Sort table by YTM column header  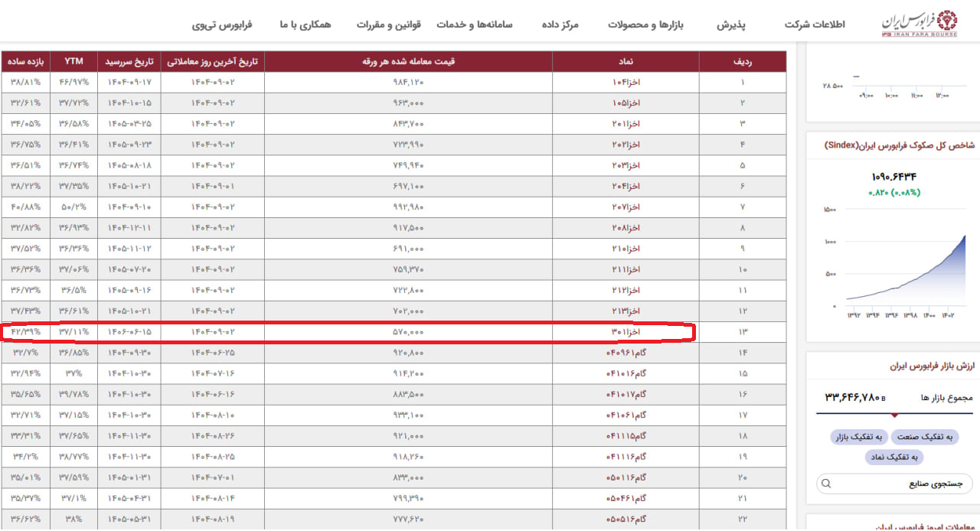pyautogui.click(x=74, y=61)
